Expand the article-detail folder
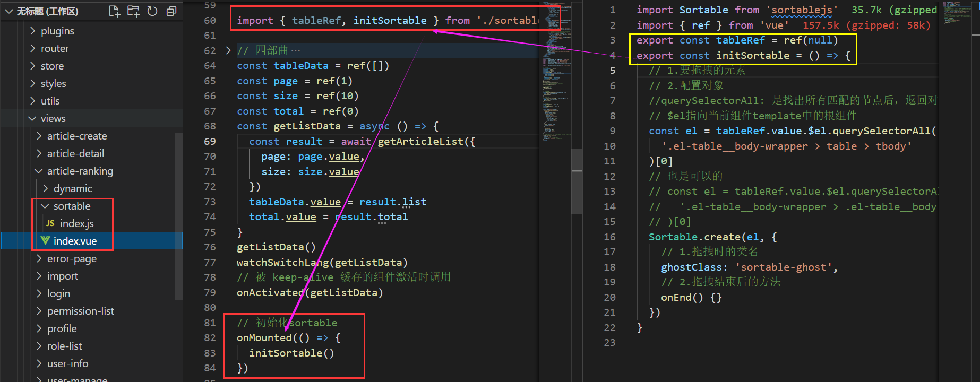Viewport: 980px width, 382px height. (39, 153)
